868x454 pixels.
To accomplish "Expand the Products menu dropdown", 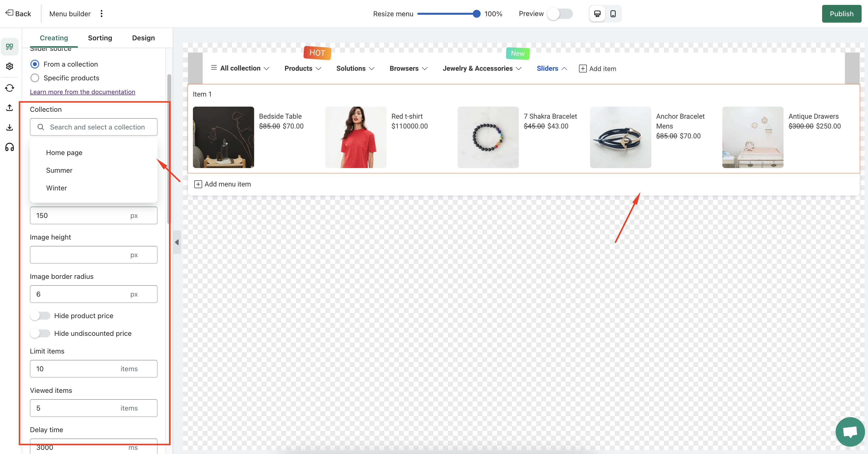I will pos(302,69).
